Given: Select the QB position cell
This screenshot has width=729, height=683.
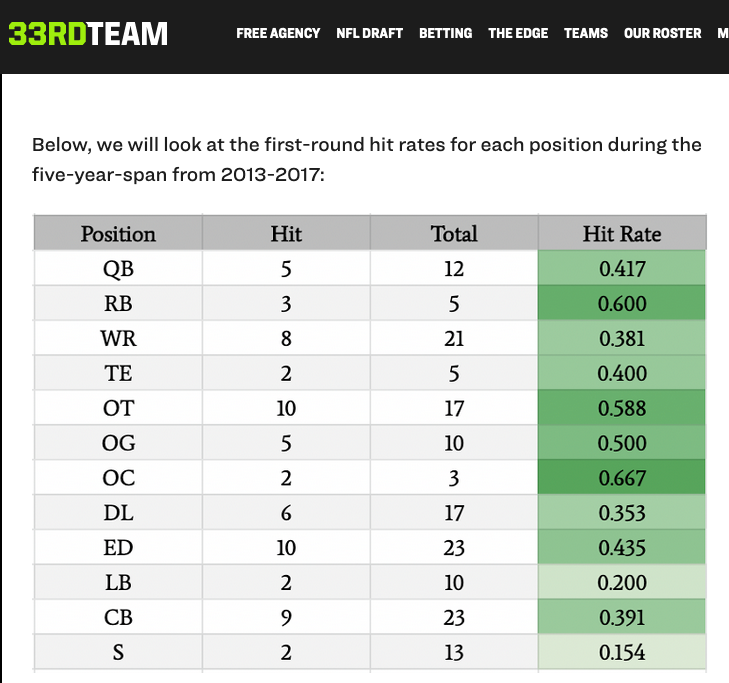Looking at the screenshot, I should coord(118,269).
